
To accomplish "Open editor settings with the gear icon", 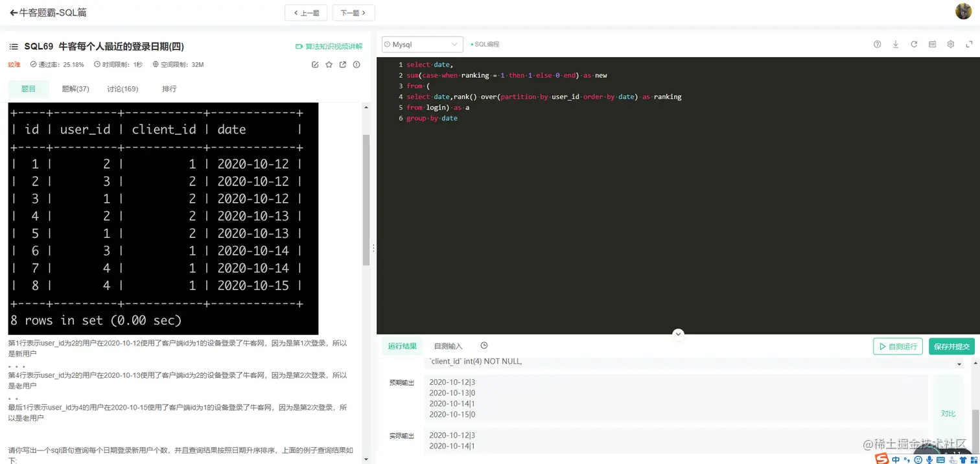I will (x=950, y=44).
